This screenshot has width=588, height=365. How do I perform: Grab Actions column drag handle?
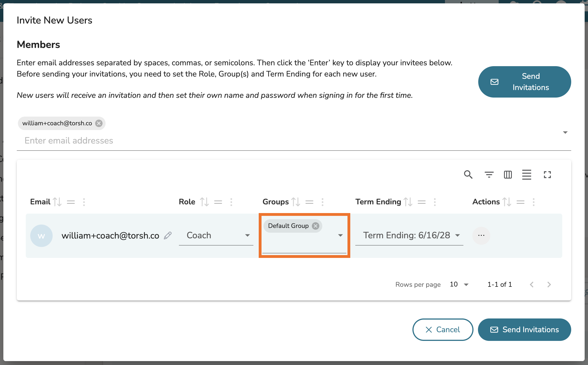tap(521, 202)
